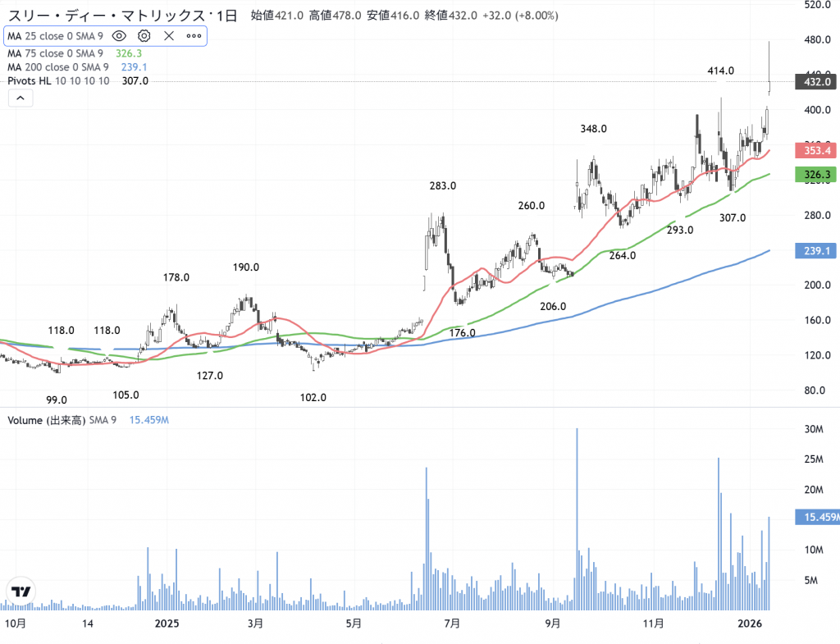Select the MA 75 indicator legend

(x=57, y=54)
